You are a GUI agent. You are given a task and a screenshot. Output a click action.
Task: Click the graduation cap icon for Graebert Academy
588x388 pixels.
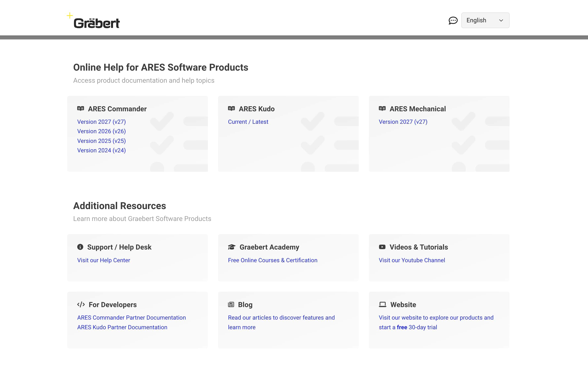(232, 247)
